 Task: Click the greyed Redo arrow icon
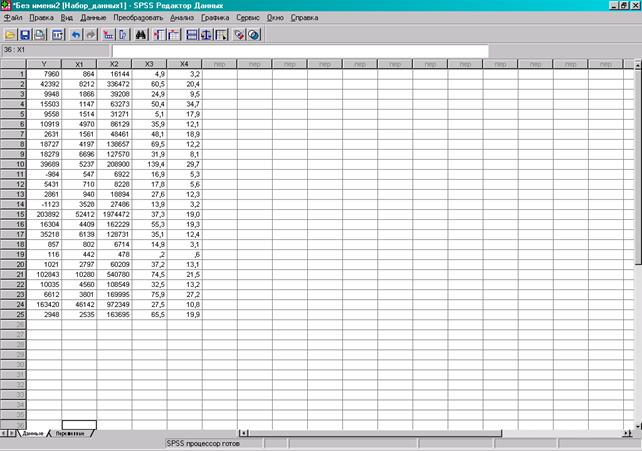coord(90,35)
